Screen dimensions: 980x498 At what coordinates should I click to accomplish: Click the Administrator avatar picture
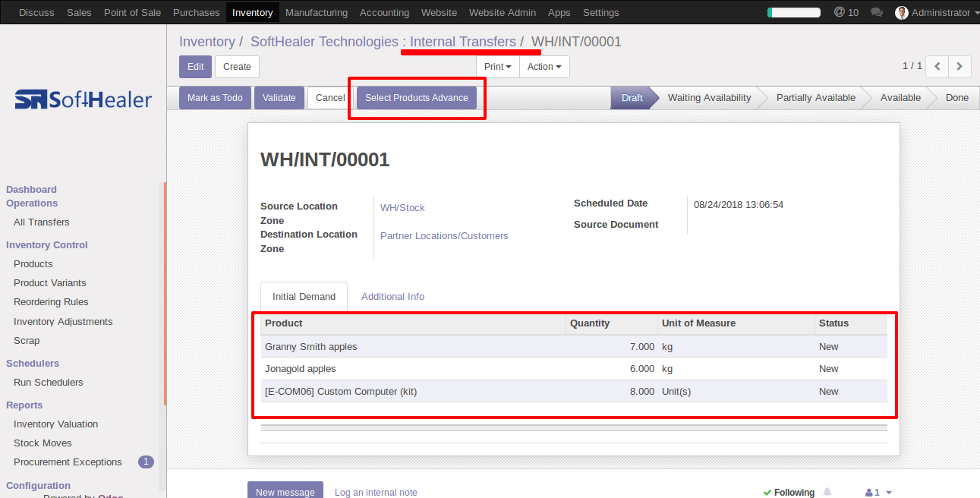[x=902, y=12]
